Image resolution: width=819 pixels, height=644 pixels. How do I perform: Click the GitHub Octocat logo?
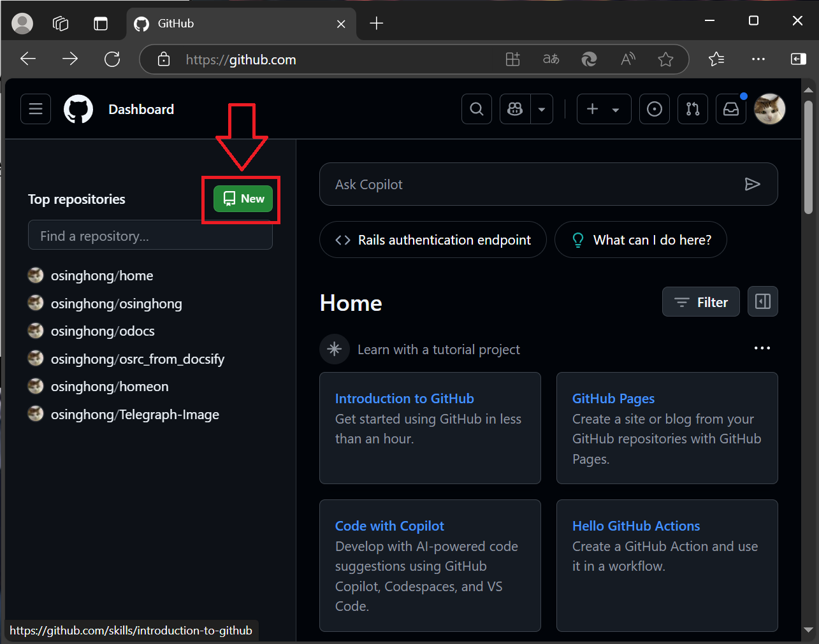point(78,109)
